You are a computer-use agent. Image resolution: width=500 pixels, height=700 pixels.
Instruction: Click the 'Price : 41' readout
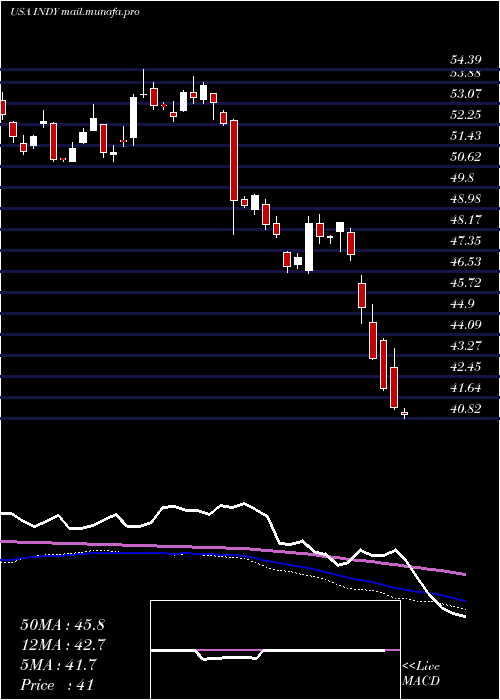57,685
